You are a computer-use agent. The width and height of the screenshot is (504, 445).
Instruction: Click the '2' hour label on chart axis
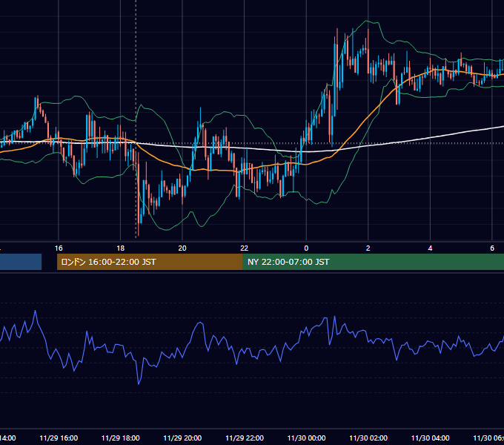click(x=368, y=248)
